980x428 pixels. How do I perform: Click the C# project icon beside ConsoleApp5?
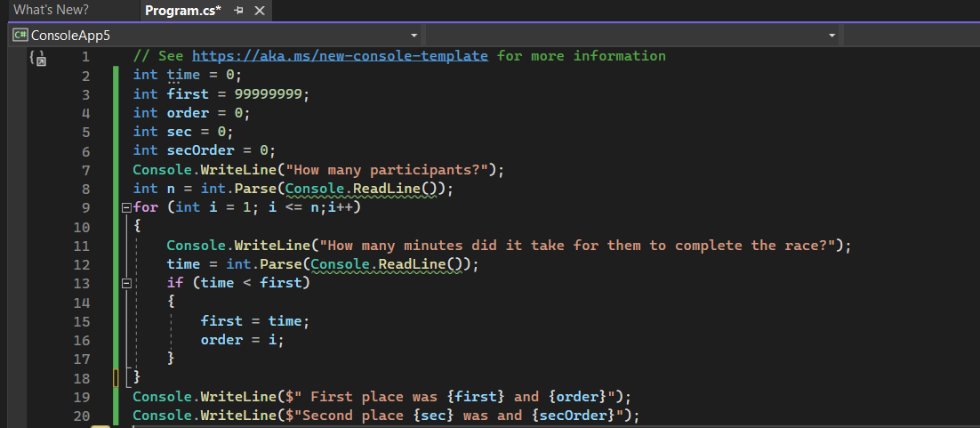(x=20, y=36)
